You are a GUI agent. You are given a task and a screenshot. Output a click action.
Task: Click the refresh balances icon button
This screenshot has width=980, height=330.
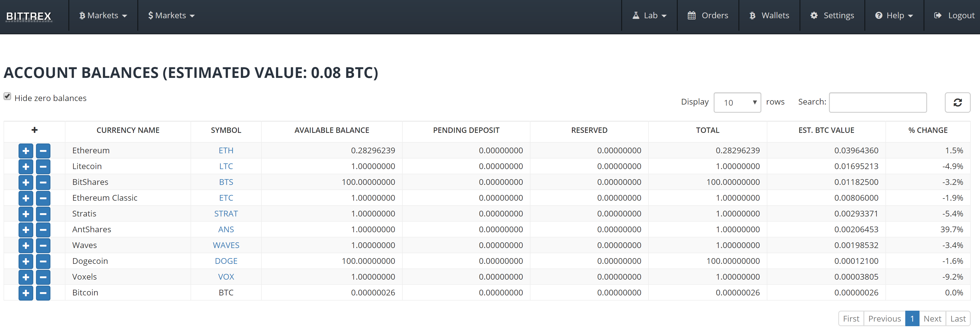coord(958,102)
